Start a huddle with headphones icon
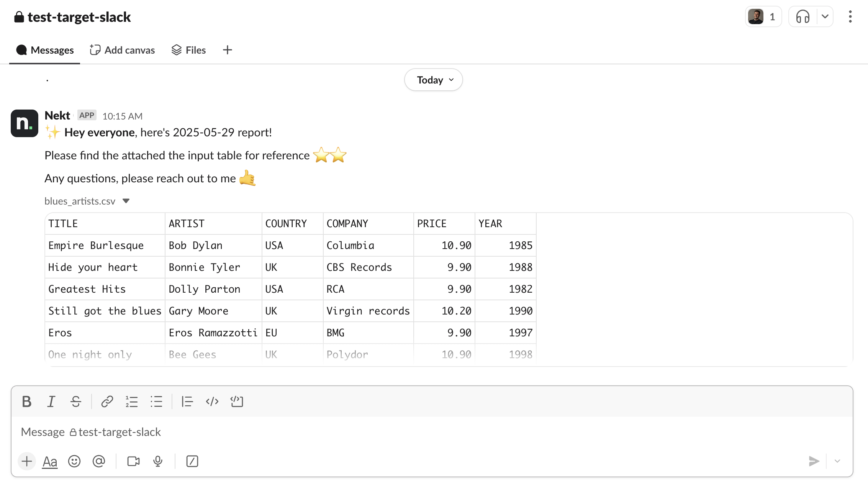This screenshot has width=868, height=493. click(802, 17)
